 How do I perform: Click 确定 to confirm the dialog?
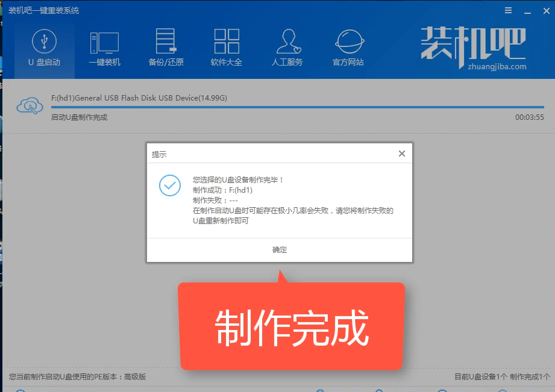tap(279, 249)
